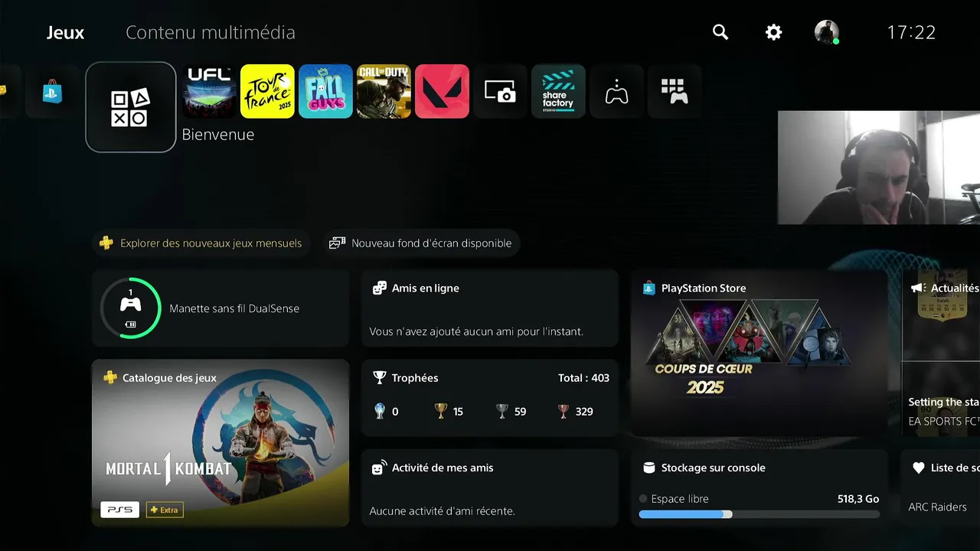Open the user profile avatar
Image resolution: width=980 pixels, height=551 pixels.
[x=827, y=32]
